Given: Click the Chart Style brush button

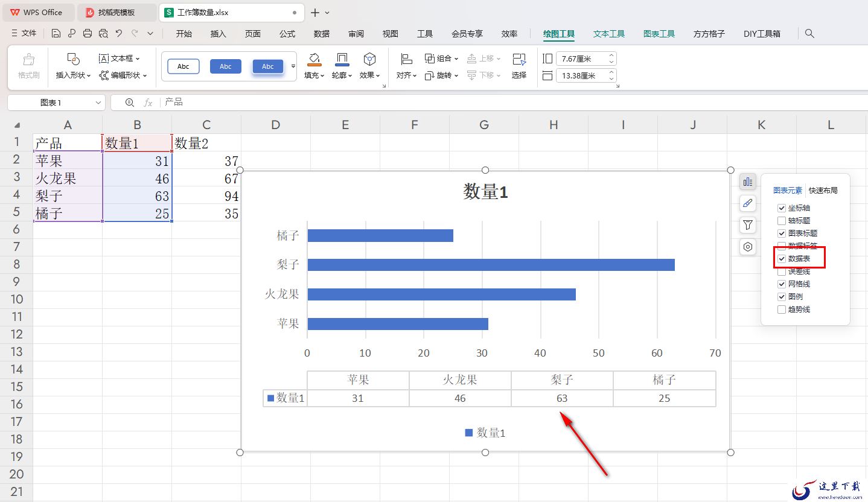Looking at the screenshot, I should pyautogui.click(x=748, y=203).
